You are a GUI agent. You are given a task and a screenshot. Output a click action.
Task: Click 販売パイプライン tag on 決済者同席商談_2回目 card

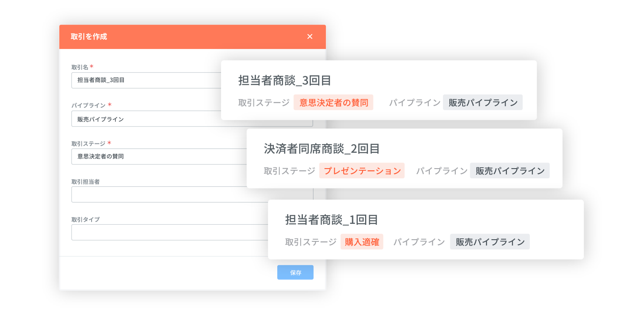click(x=510, y=171)
